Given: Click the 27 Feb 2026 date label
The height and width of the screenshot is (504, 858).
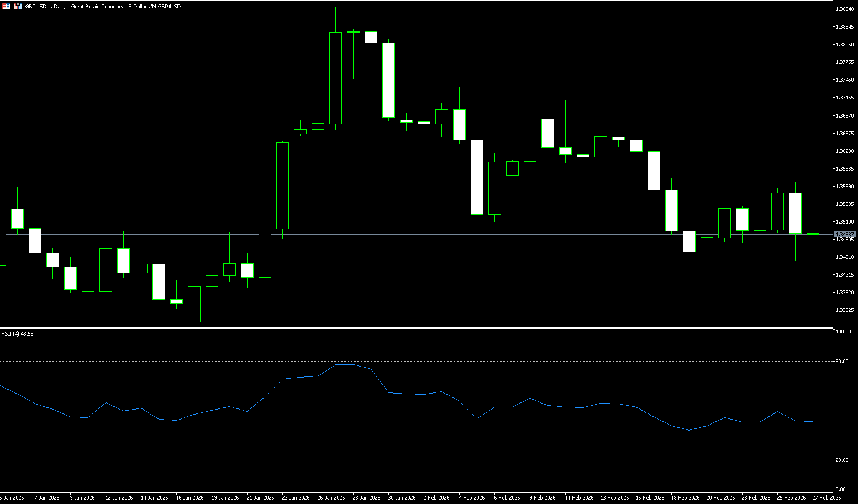Looking at the screenshot, I should click(827, 498).
